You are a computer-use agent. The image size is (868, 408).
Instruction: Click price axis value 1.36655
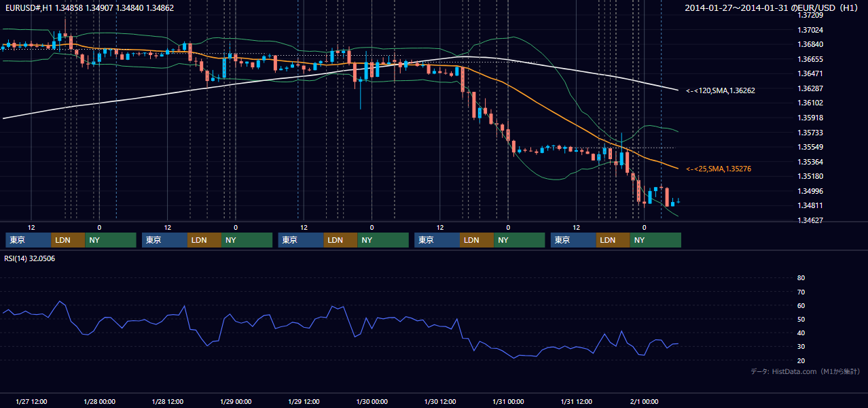point(810,59)
